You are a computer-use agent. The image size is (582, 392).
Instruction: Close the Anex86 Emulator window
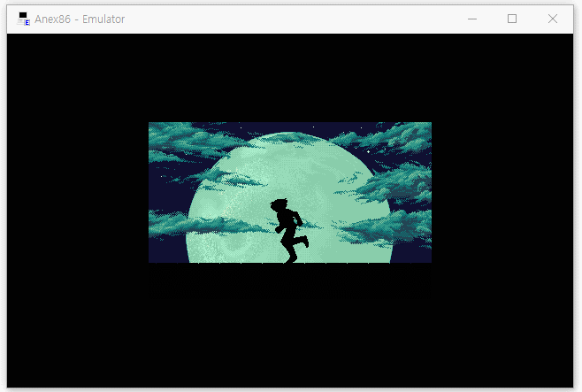(x=553, y=19)
